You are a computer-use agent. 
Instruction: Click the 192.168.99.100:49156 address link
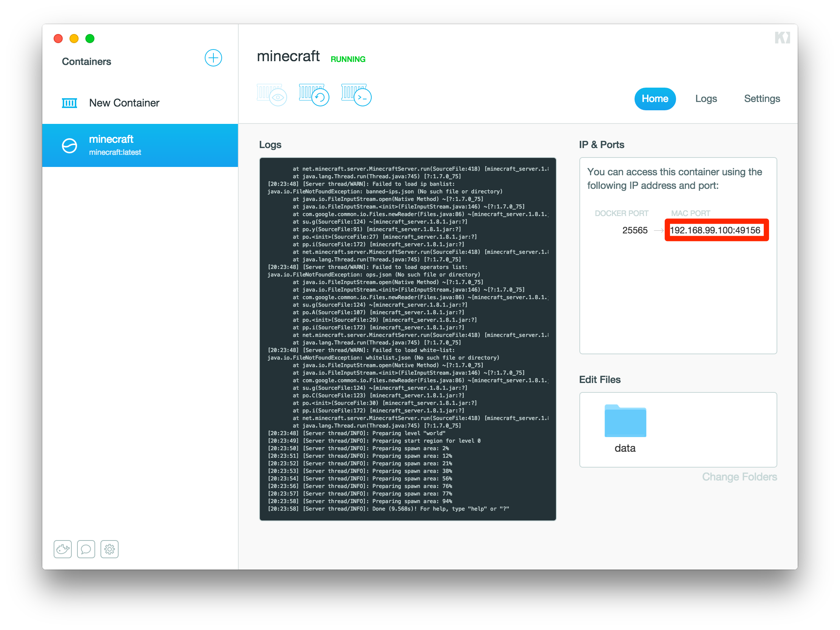[x=715, y=230]
